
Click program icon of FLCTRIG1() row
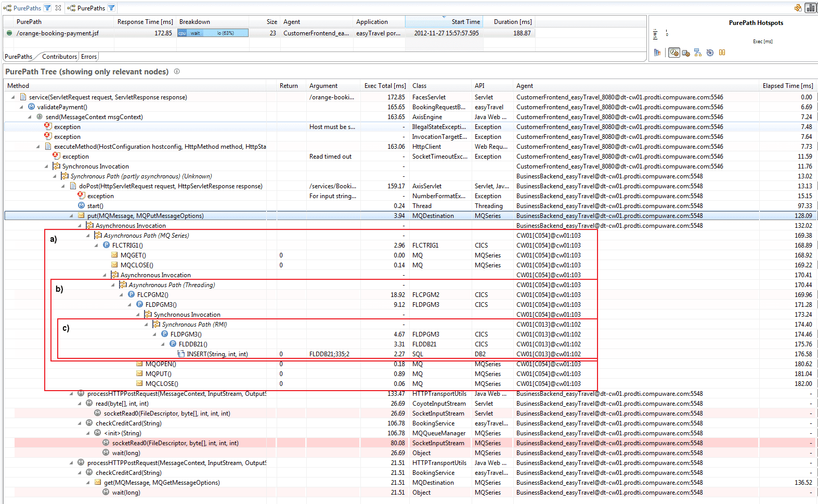coord(106,245)
